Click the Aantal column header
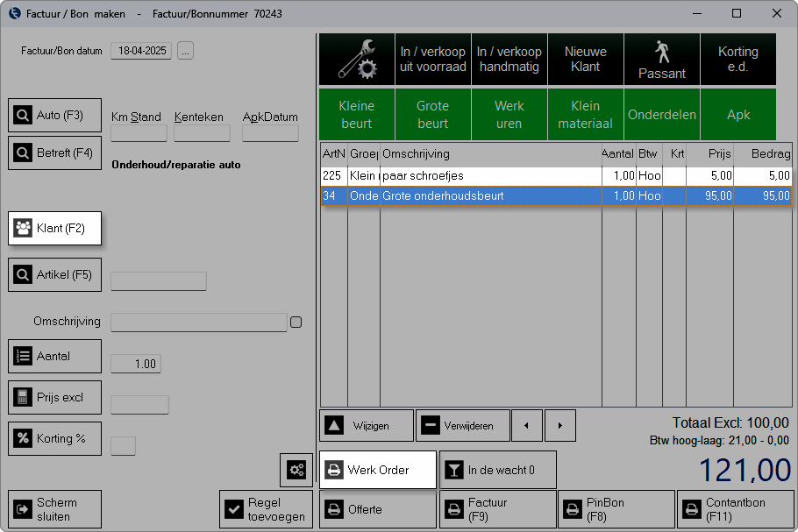 tap(619, 153)
